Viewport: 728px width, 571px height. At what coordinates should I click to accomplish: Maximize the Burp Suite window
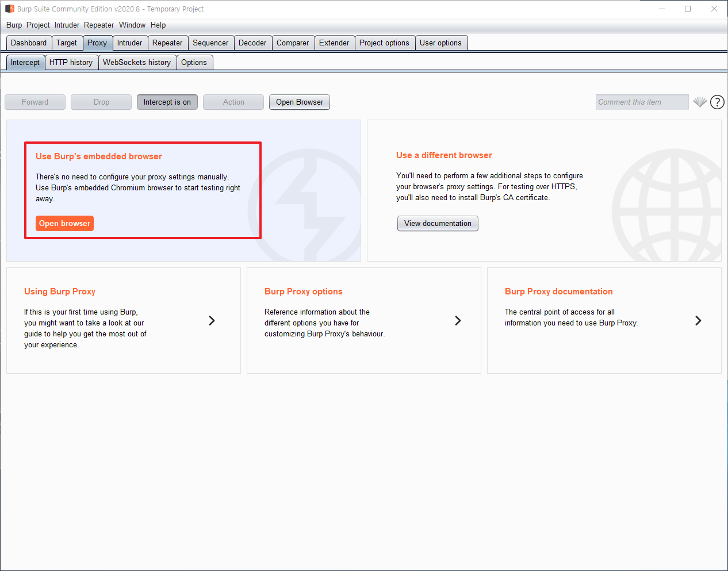click(x=688, y=9)
